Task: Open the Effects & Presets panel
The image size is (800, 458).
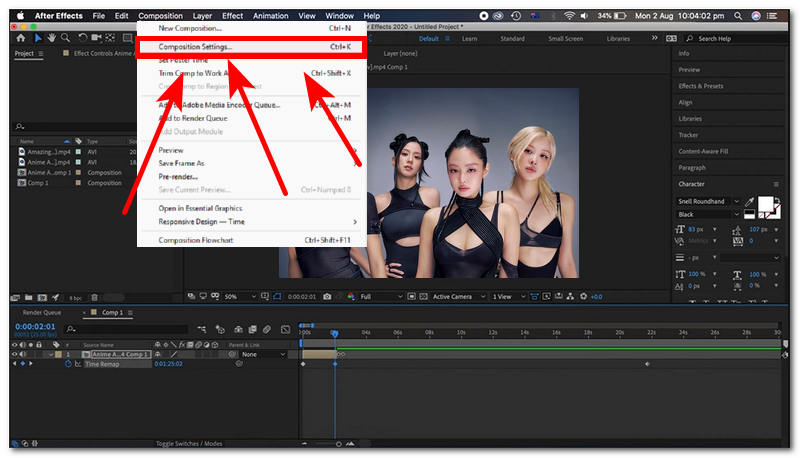Action: [703, 86]
